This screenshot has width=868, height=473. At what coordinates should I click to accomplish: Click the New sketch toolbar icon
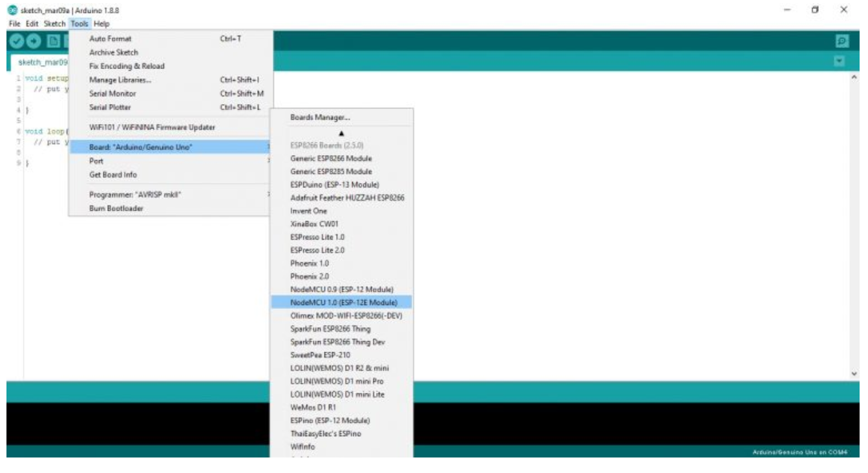click(x=55, y=40)
